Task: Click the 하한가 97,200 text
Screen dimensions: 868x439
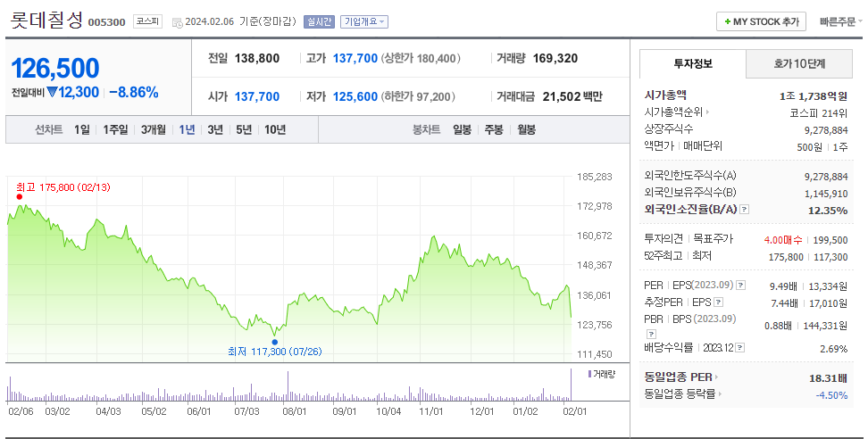Action: tap(418, 96)
